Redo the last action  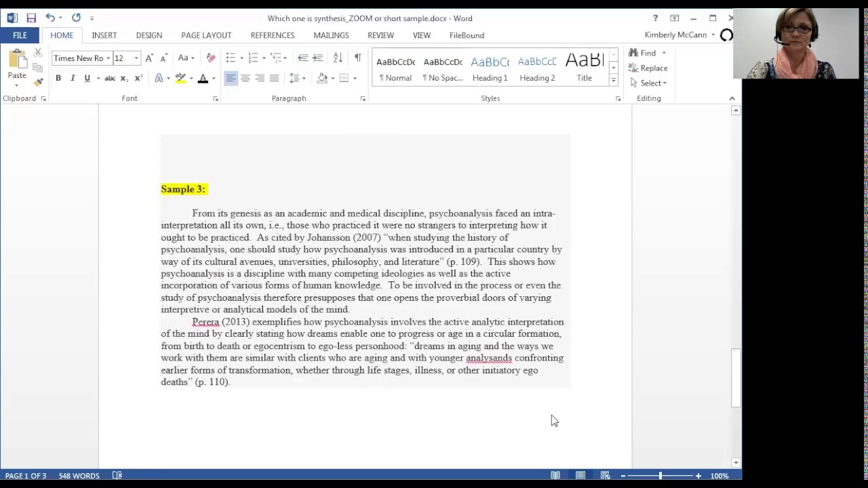click(x=76, y=18)
